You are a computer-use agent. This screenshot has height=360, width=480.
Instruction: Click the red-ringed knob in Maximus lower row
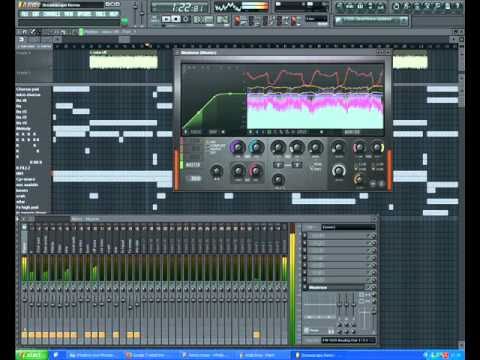coord(256,171)
